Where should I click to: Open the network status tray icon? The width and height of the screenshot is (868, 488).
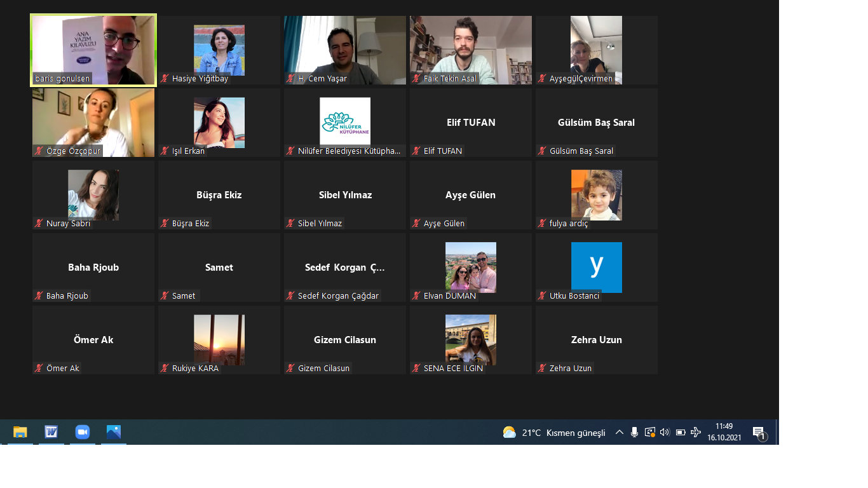pyautogui.click(x=649, y=433)
